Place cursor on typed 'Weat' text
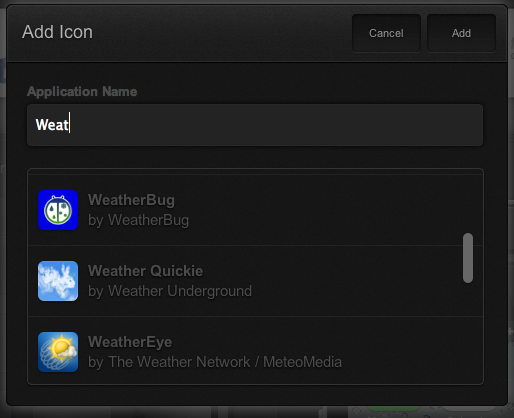Image resolution: width=514 pixels, height=418 pixels. click(x=52, y=125)
